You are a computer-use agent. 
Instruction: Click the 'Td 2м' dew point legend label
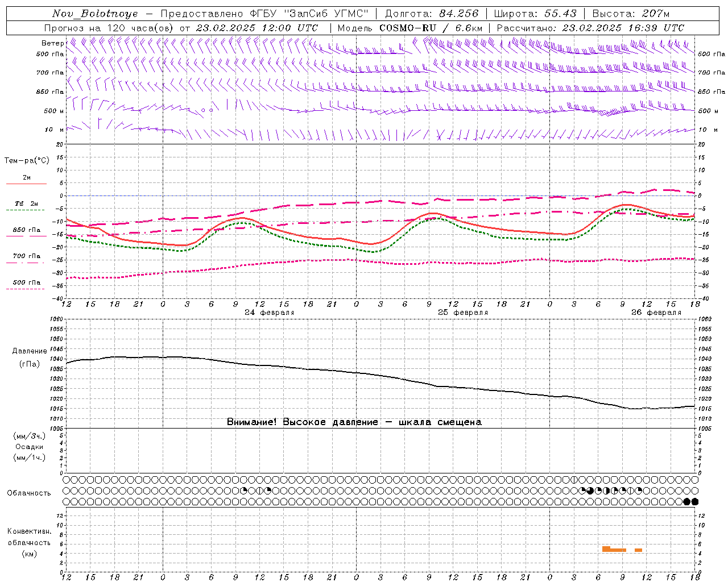click(x=27, y=203)
